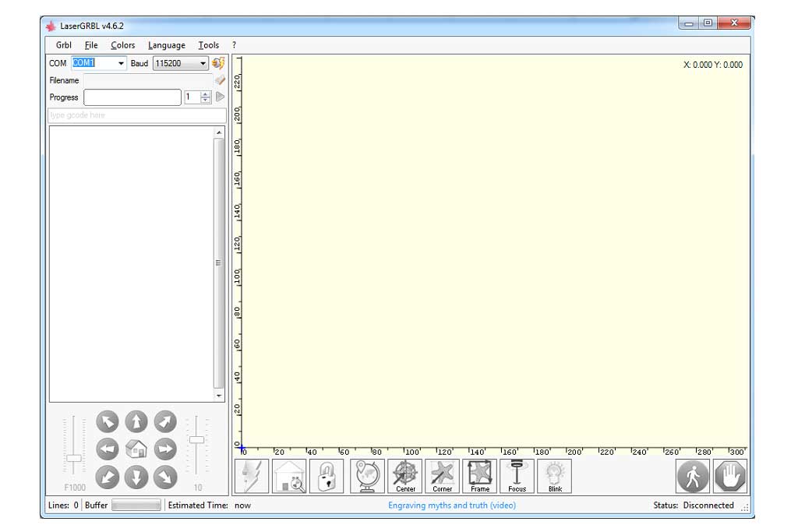Jog to the material Corner
798x532 pixels.
(x=442, y=476)
